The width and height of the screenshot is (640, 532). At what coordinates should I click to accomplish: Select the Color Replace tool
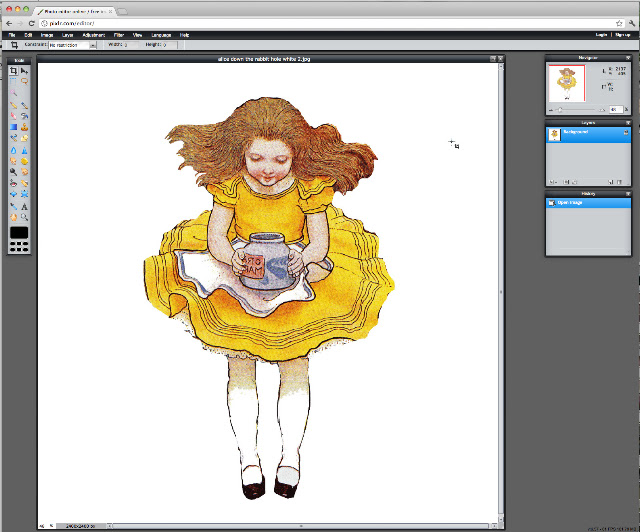13,138
